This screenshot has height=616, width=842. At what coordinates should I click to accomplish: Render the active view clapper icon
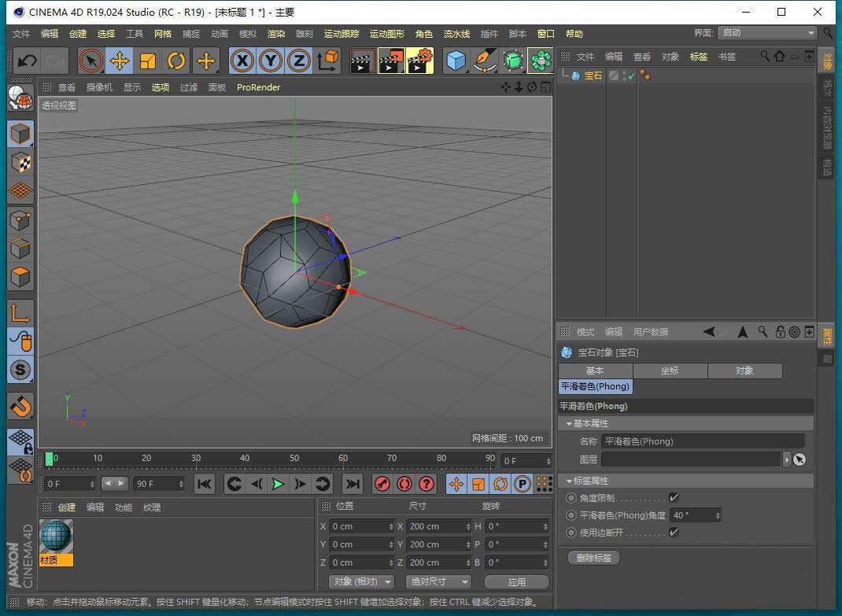363,61
